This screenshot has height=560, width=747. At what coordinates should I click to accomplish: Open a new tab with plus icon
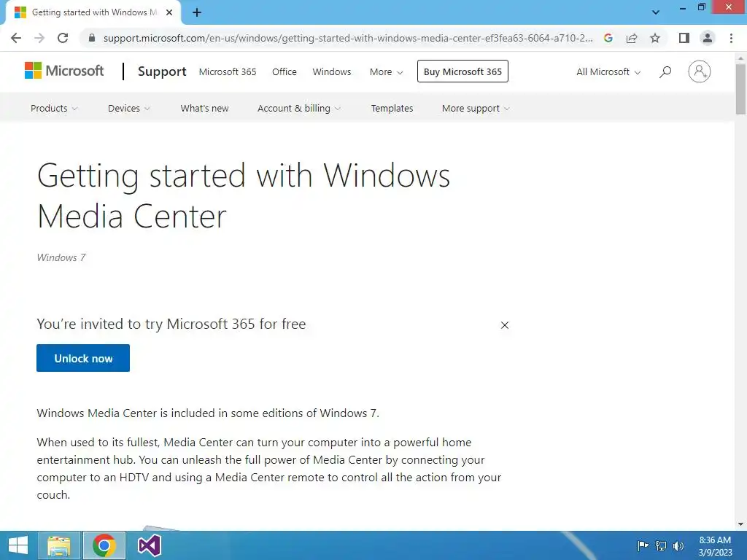click(x=197, y=13)
